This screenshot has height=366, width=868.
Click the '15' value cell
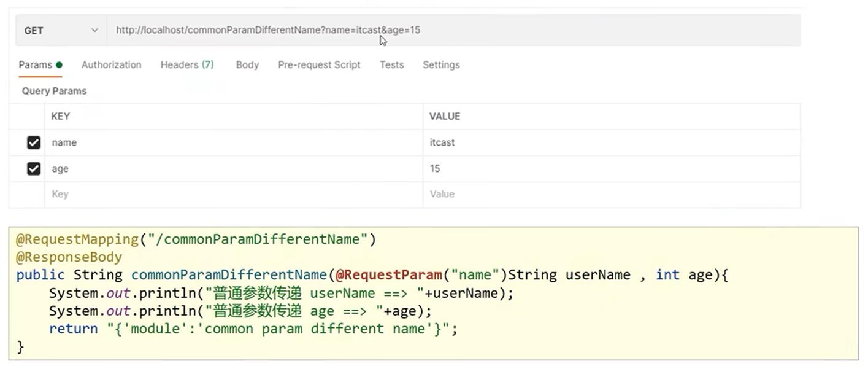click(612, 168)
